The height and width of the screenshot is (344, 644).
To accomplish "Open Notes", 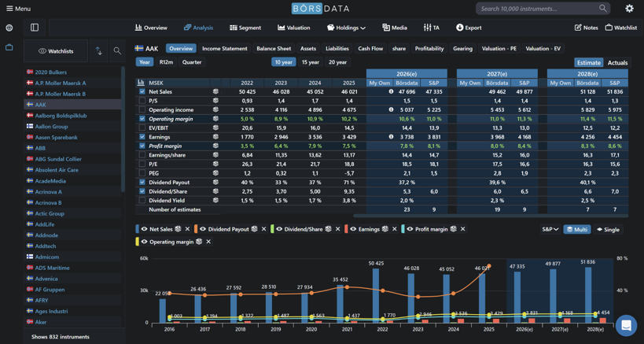I will (587, 28).
